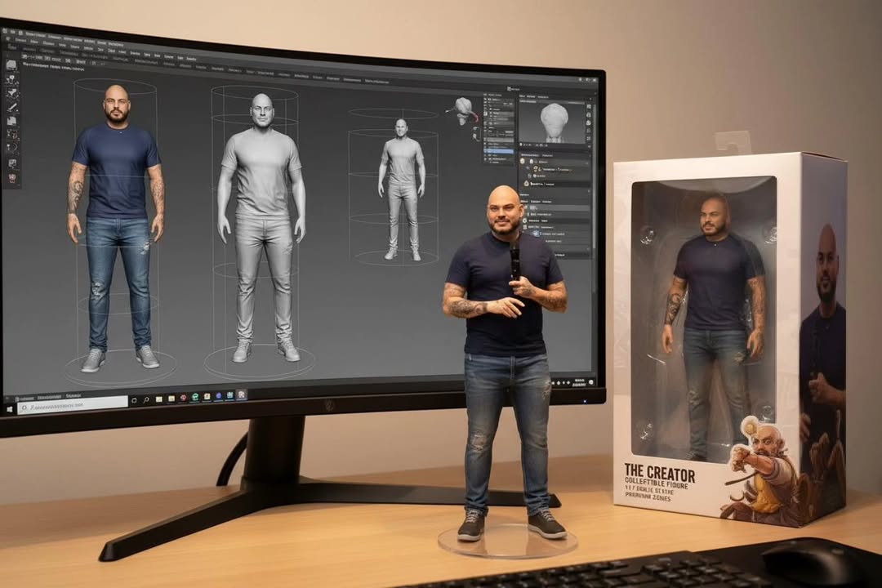Select the brush-shaped tool in left toolbar

12,107
